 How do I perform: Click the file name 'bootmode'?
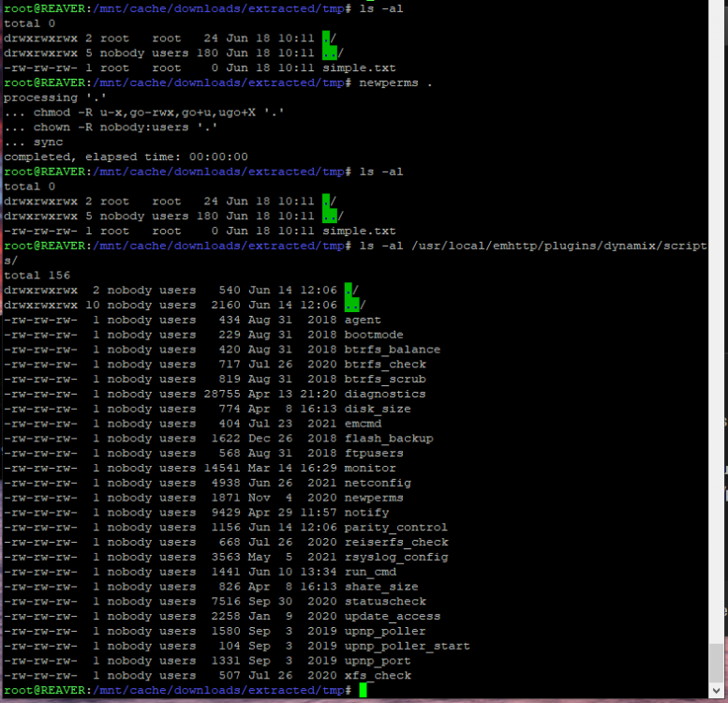374,335
